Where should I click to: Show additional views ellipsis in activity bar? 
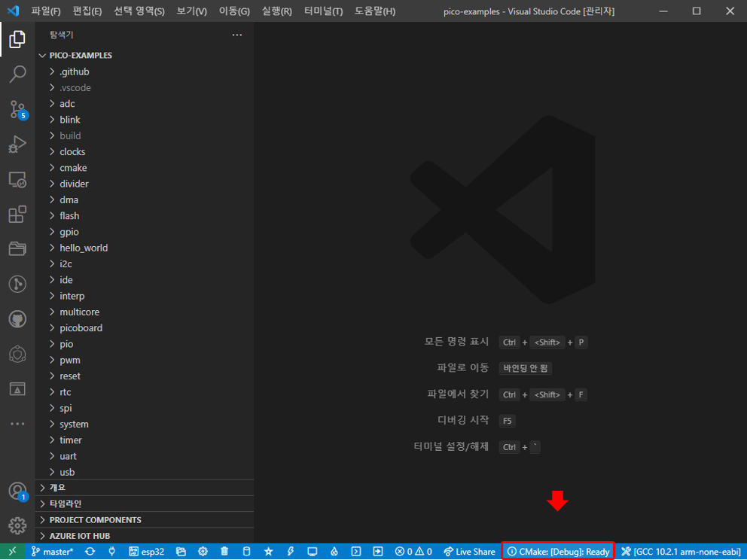[x=17, y=423]
